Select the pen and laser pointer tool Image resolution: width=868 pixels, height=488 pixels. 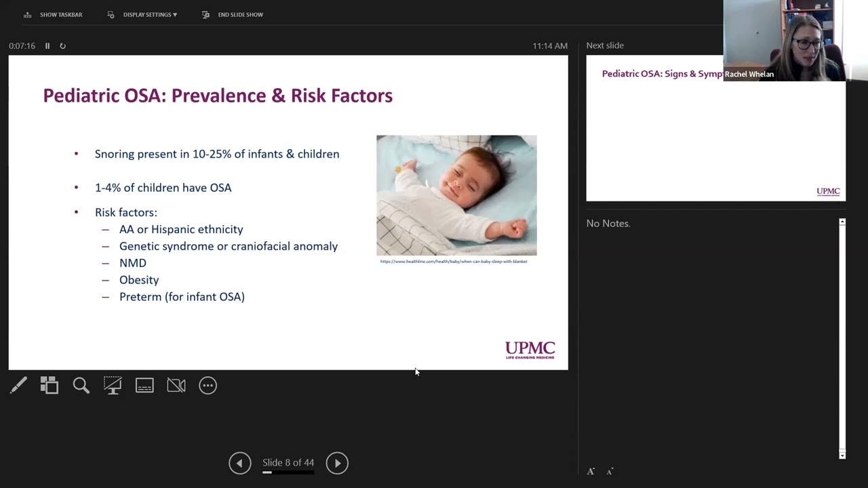click(x=18, y=386)
